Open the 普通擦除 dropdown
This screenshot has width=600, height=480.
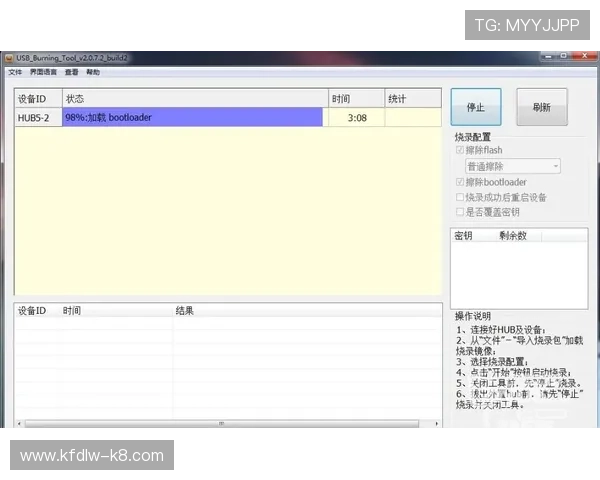513,166
